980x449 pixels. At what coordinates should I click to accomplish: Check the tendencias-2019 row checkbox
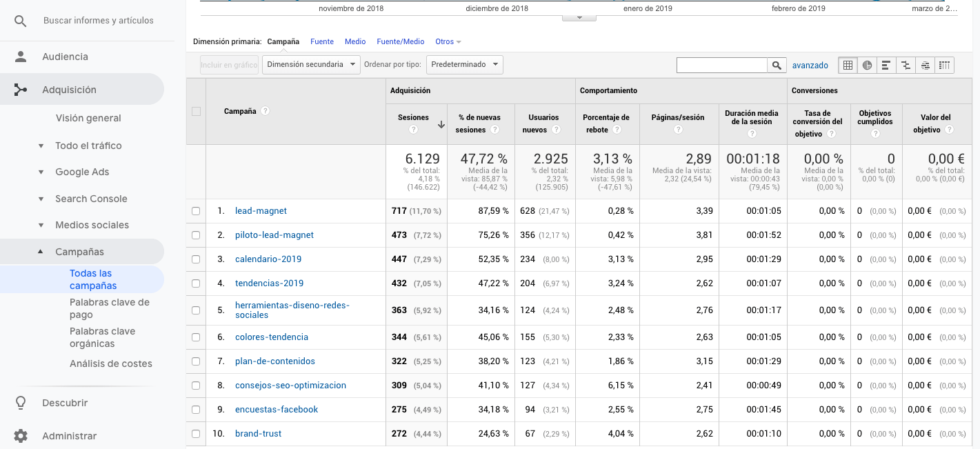tap(196, 283)
